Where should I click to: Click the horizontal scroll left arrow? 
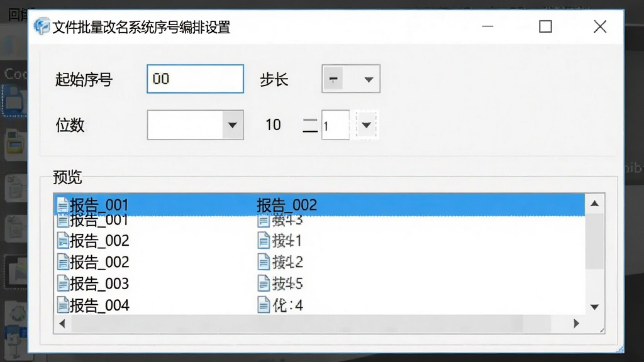(x=62, y=324)
